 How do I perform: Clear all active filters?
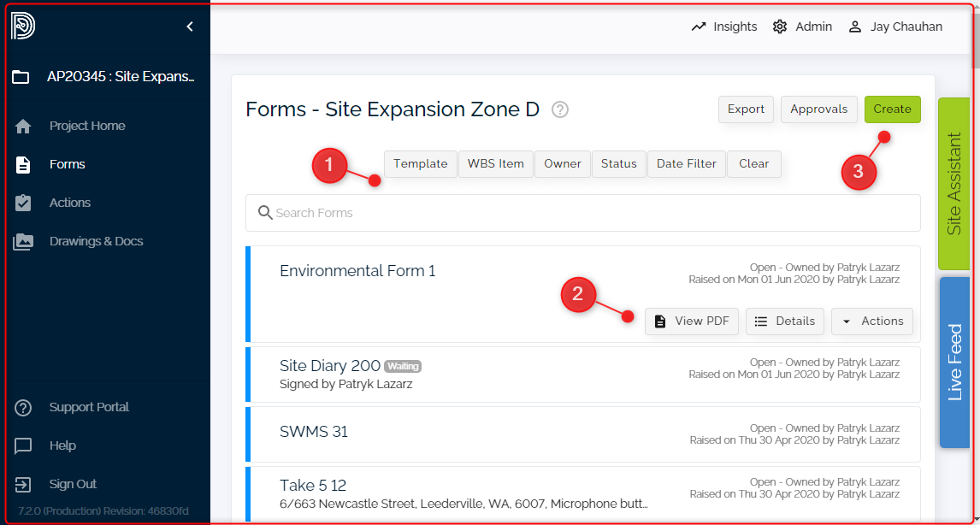tap(753, 163)
